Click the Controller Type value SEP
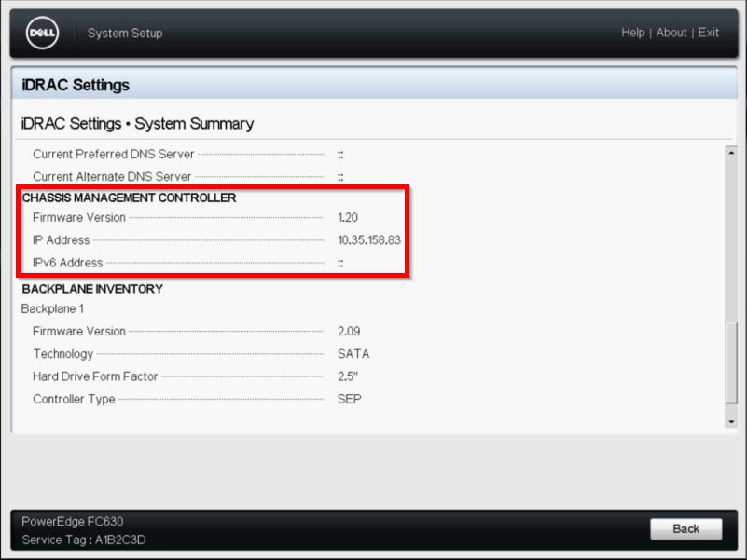The height and width of the screenshot is (560, 747). [349, 399]
